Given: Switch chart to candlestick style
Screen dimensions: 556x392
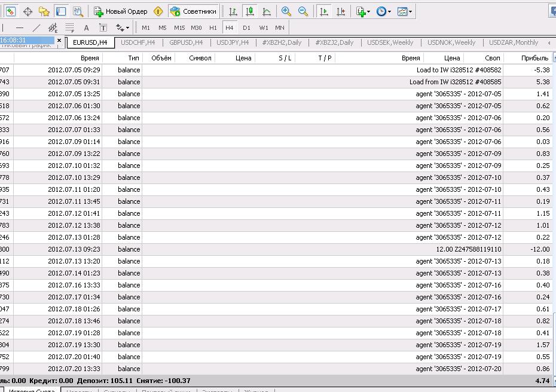Looking at the screenshot, I should (250, 11).
